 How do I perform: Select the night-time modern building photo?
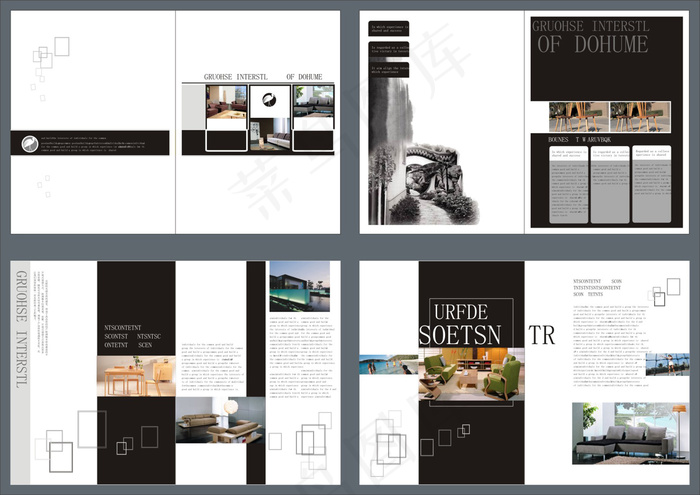pos(300,287)
